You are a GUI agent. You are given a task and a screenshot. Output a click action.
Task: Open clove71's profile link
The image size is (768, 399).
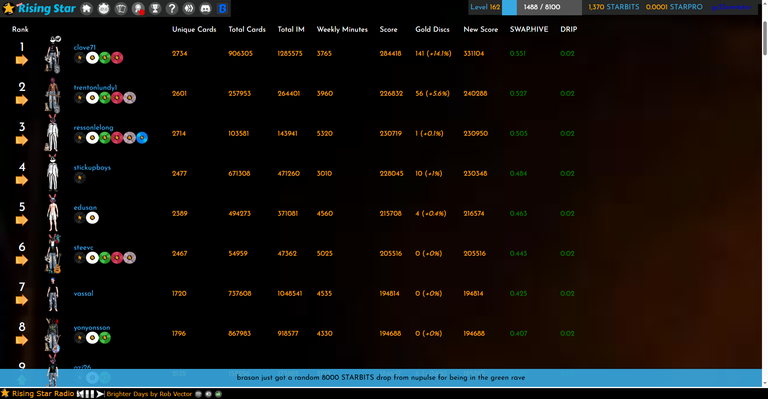coord(85,47)
